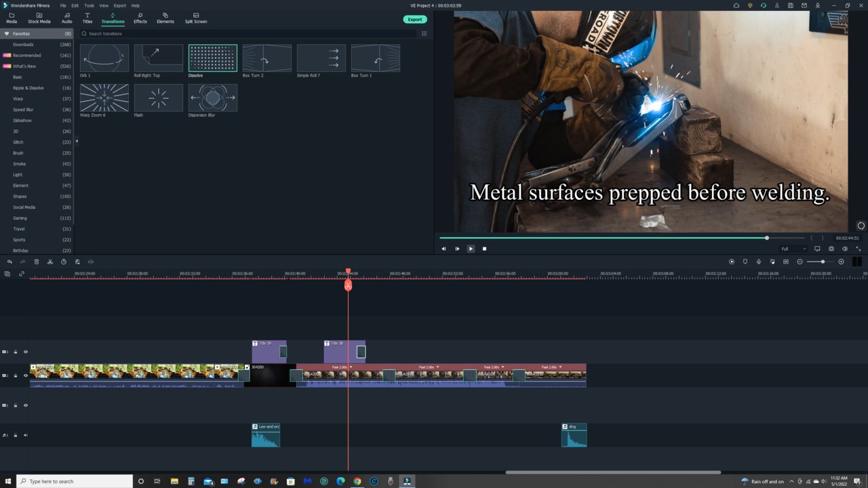
Task: Record voiceover with microphone icon
Action: tap(759, 262)
